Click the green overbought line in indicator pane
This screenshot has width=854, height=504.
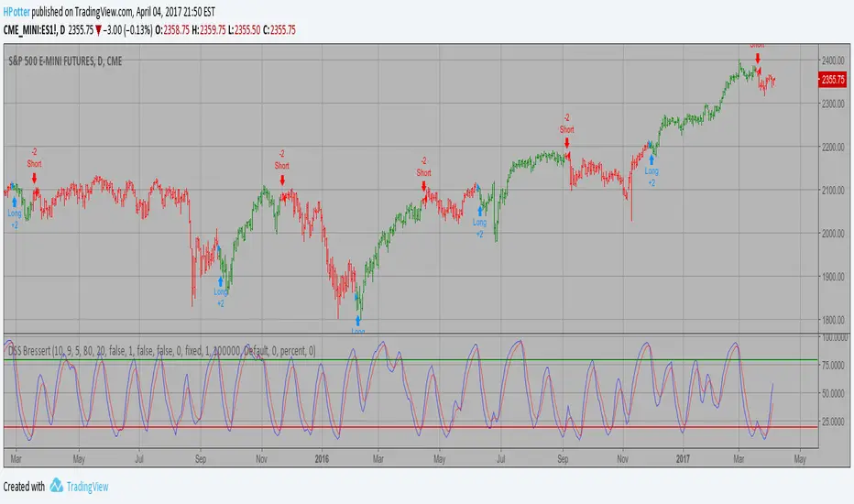click(411, 359)
